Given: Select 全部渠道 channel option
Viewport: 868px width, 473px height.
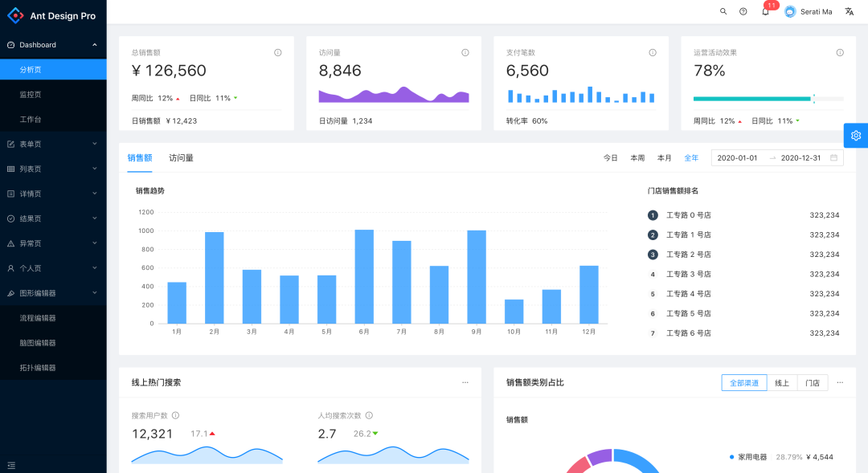Looking at the screenshot, I should [743, 383].
